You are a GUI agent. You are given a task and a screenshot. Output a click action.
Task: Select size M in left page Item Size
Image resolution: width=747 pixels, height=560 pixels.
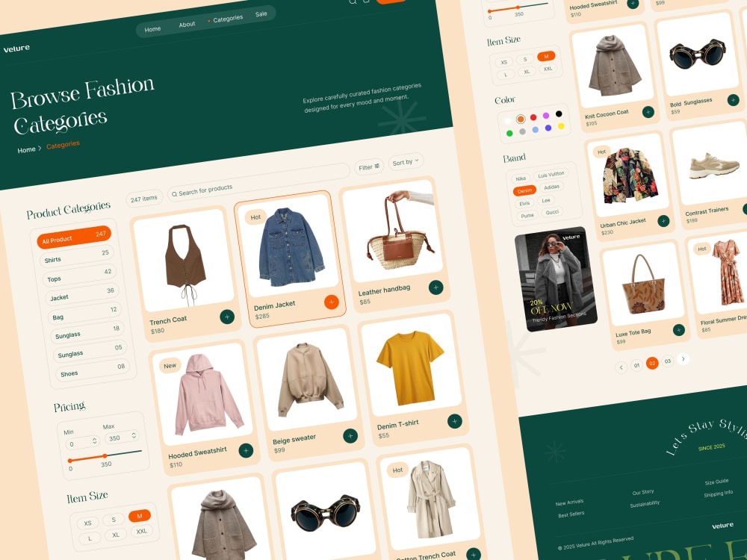[140, 516]
